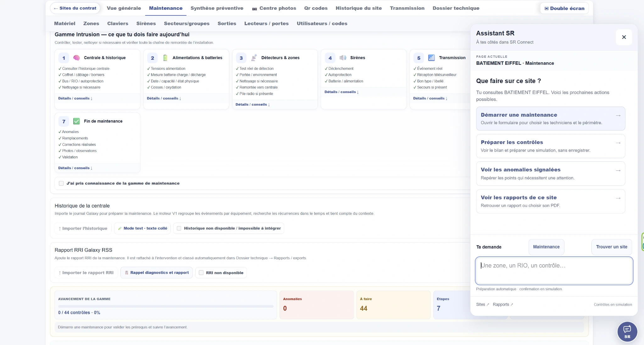This screenshot has width=644, height=345.
Task: Open the Double écran button
Action: [564, 8]
